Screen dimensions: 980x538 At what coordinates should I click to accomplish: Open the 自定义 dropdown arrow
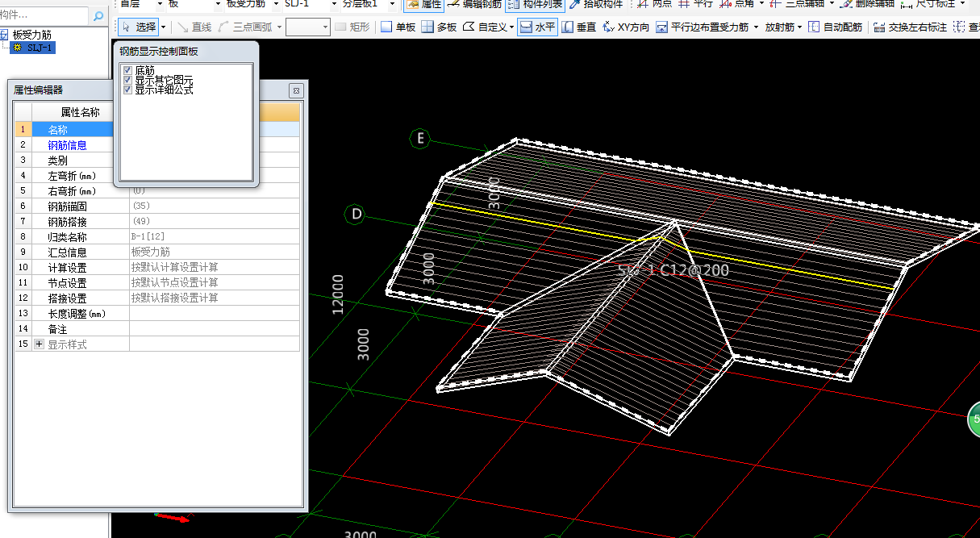click(512, 27)
